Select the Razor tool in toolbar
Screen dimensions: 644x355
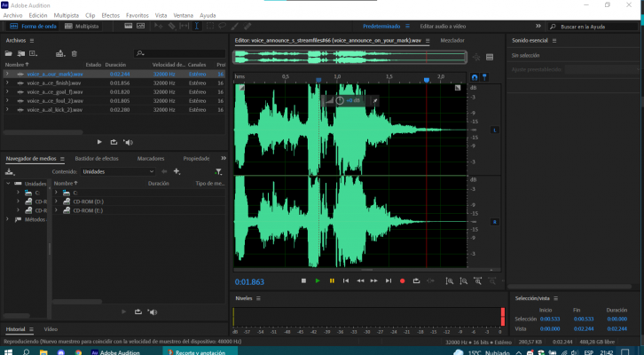point(172,27)
